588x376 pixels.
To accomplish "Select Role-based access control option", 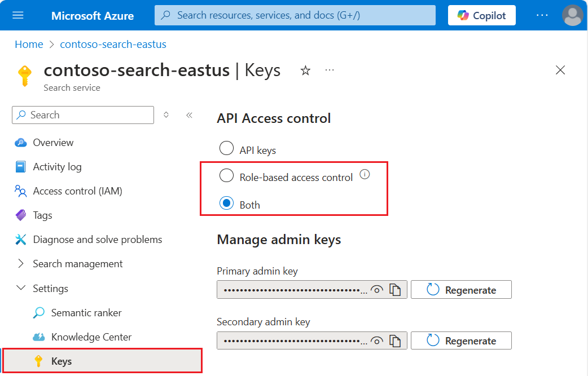I will click(x=226, y=176).
